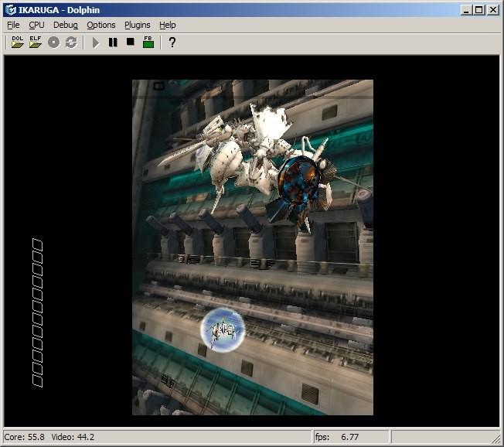Image resolution: width=504 pixels, height=447 pixels.
Task: Minimize the Dolphin window
Action: pyautogui.click(x=466, y=10)
